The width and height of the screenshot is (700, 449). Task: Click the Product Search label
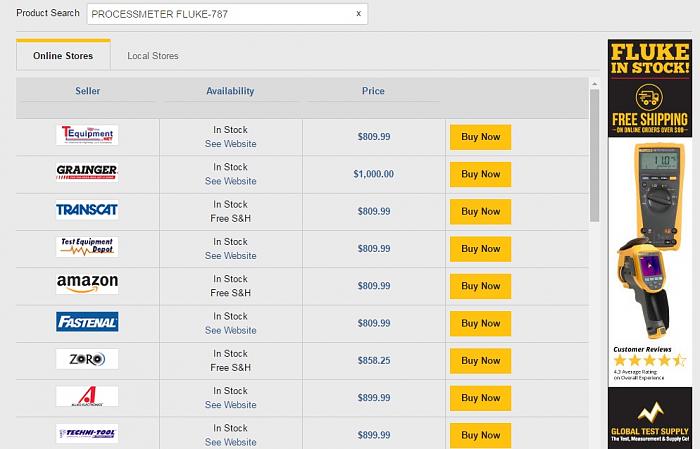tap(48, 13)
